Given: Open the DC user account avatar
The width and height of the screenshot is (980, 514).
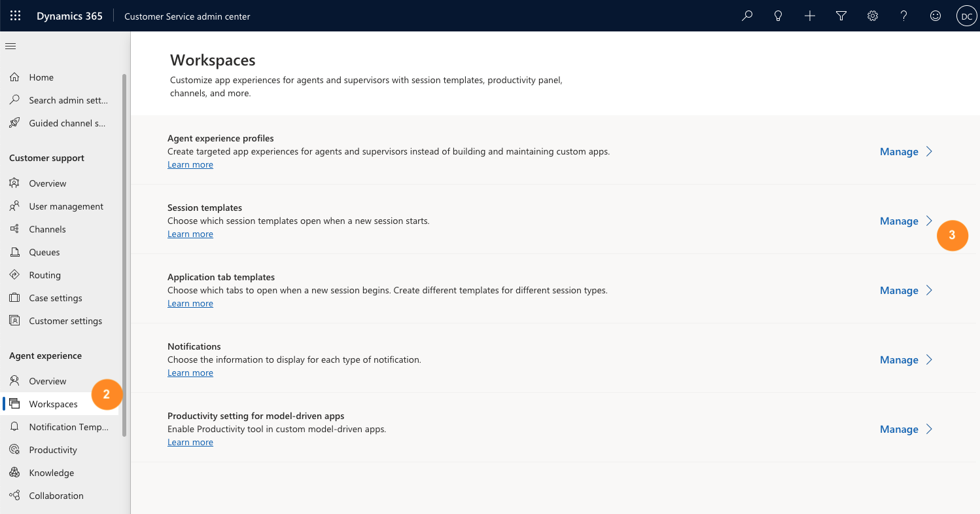Looking at the screenshot, I should (x=966, y=16).
